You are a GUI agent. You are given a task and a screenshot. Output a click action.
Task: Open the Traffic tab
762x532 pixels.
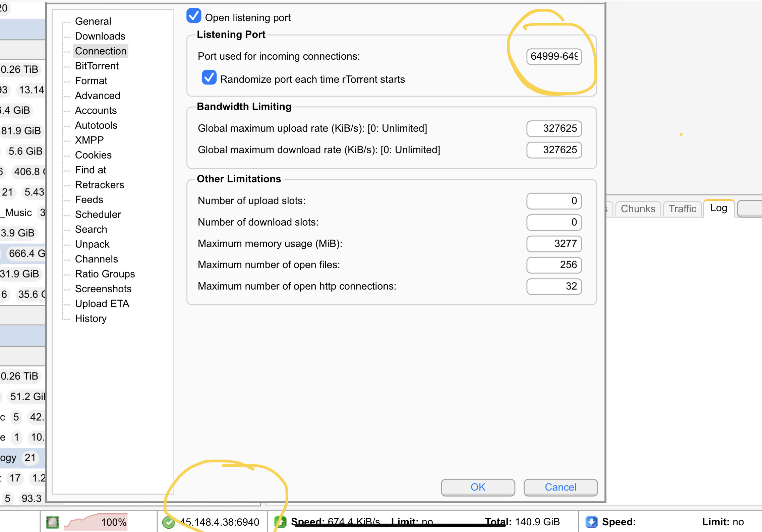point(682,209)
